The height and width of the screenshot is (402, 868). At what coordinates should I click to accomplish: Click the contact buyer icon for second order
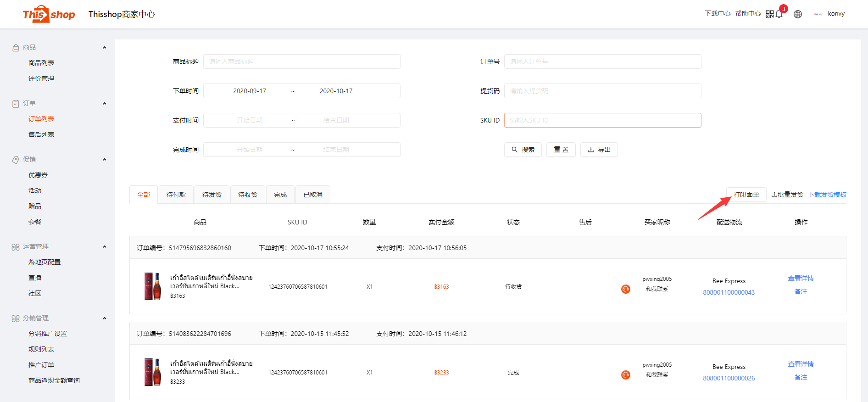tap(625, 375)
